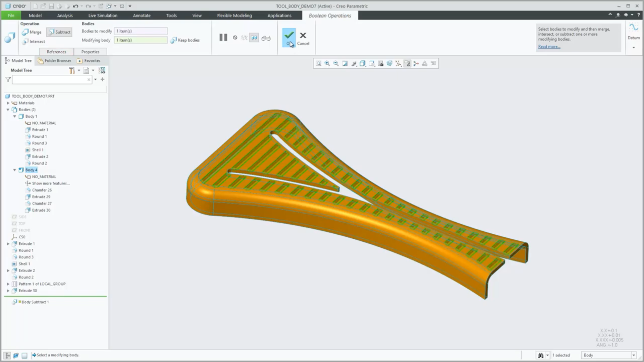The height and width of the screenshot is (362, 644).
Task: Click the Datum icon in the ribbon
Action: (634, 31)
